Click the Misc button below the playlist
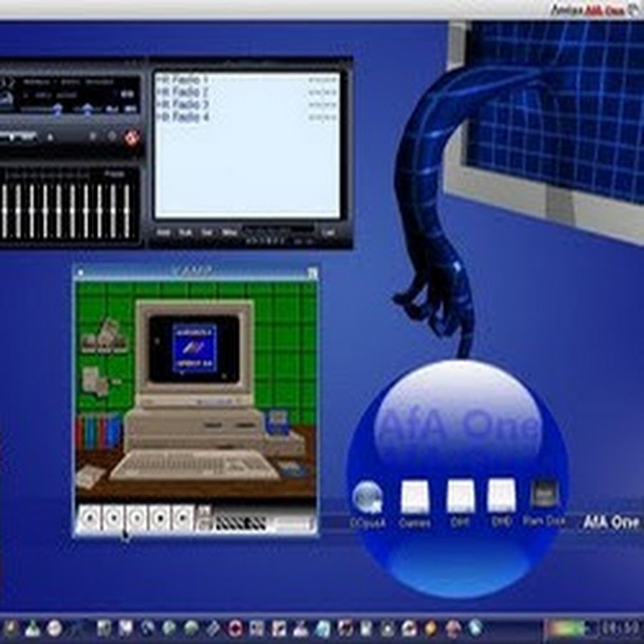Screen dimensions: 644x644 229,233
